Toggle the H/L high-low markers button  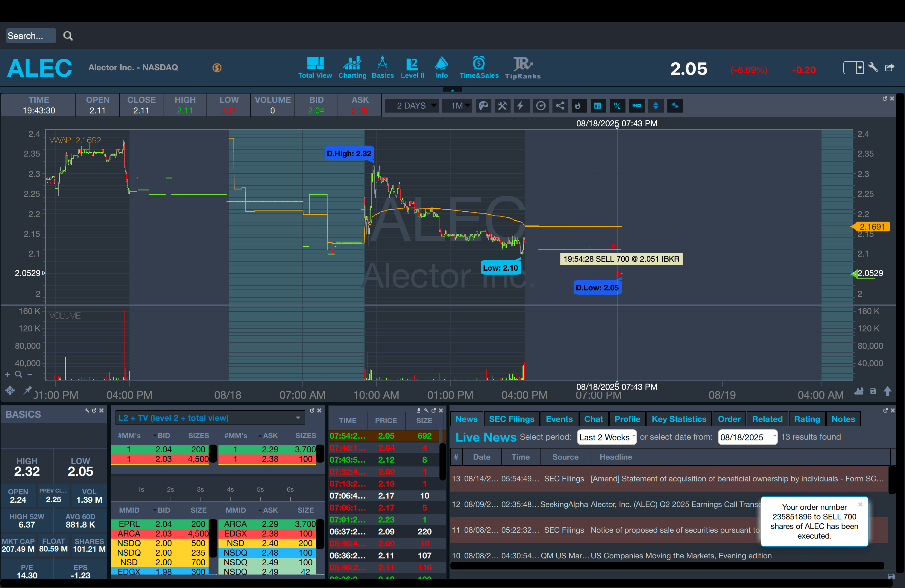pyautogui.click(x=617, y=106)
